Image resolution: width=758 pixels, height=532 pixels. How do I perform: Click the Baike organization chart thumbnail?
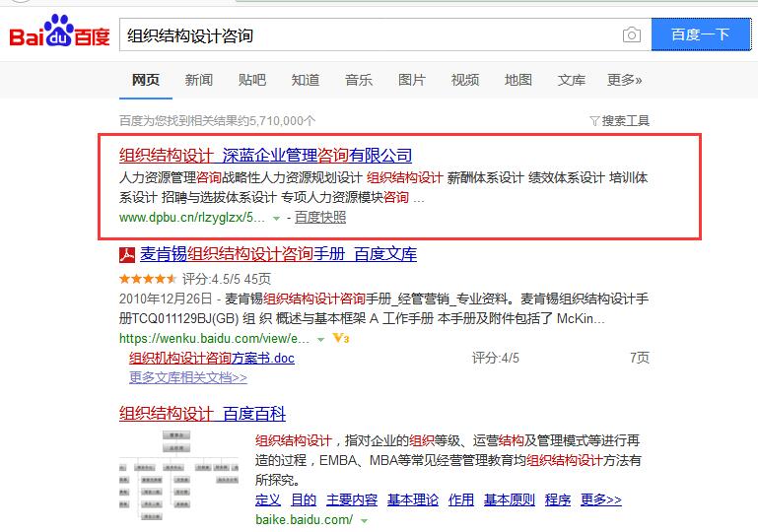(175, 474)
